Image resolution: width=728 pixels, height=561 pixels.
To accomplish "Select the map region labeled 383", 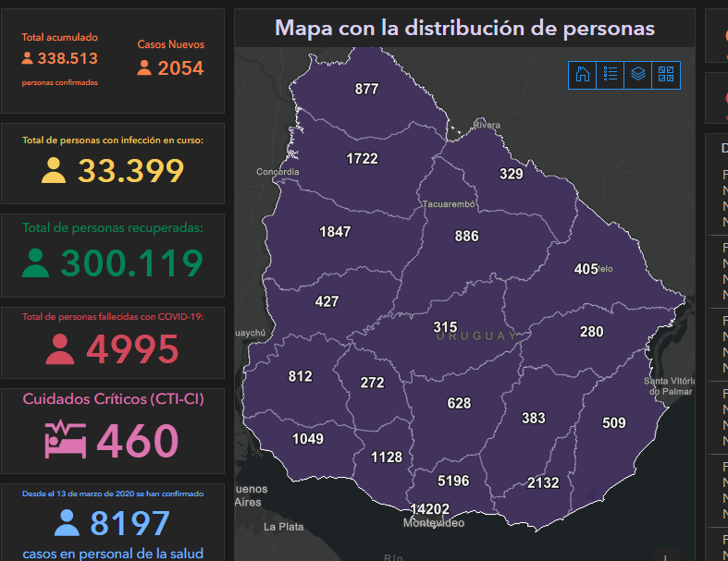I will (x=534, y=418).
